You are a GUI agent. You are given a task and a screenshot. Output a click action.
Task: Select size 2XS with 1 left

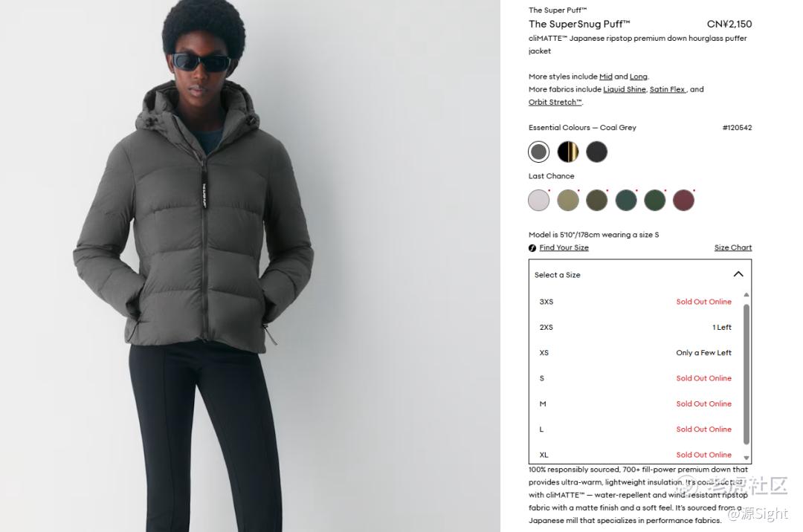pyautogui.click(x=636, y=328)
